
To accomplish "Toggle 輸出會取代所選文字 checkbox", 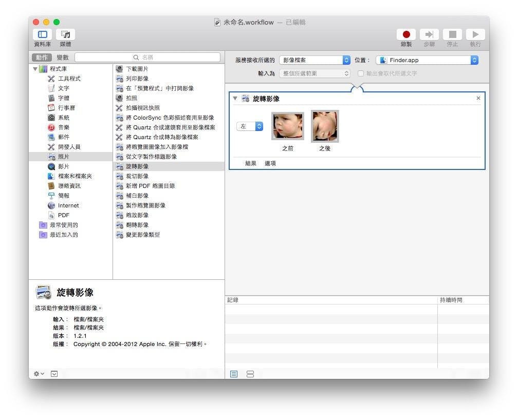I will tap(361, 73).
